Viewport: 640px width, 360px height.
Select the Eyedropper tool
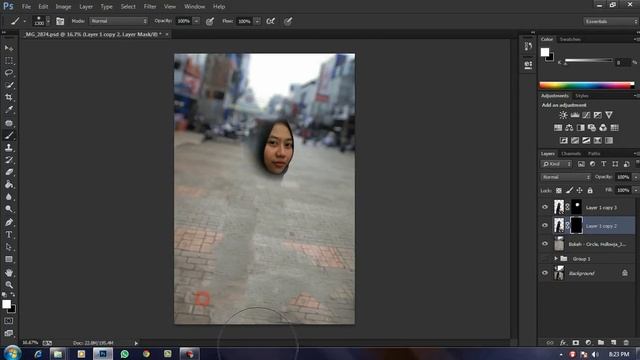[x=9, y=110]
